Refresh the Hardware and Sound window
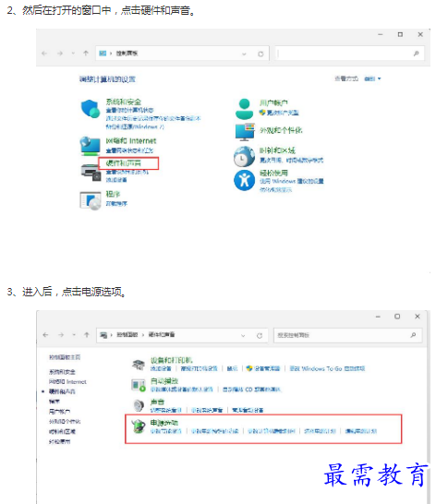The image size is (436, 504). tap(260, 336)
